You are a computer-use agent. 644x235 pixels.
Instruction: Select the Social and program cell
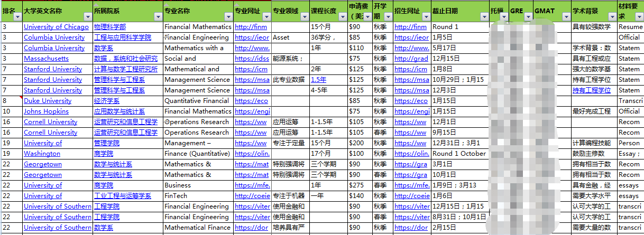(198, 59)
